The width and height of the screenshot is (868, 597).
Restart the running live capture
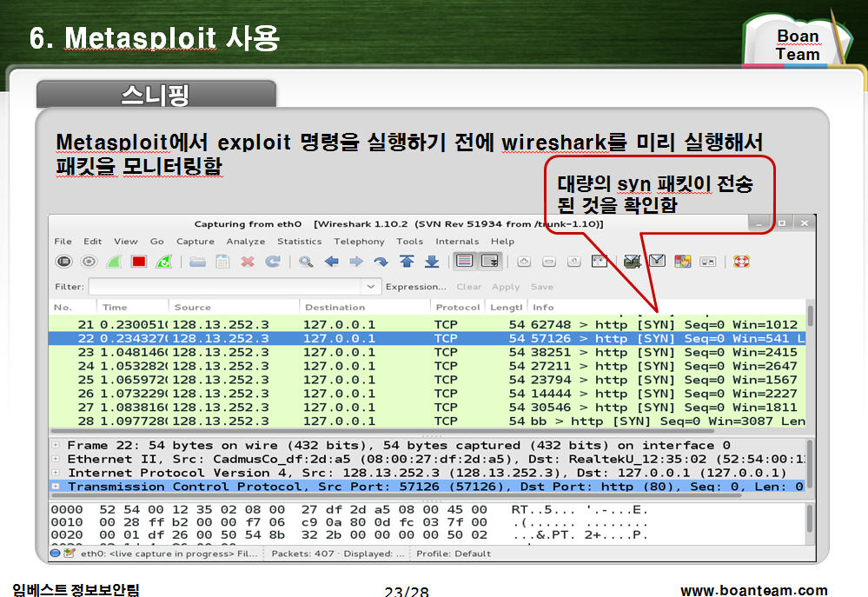pyautogui.click(x=164, y=262)
